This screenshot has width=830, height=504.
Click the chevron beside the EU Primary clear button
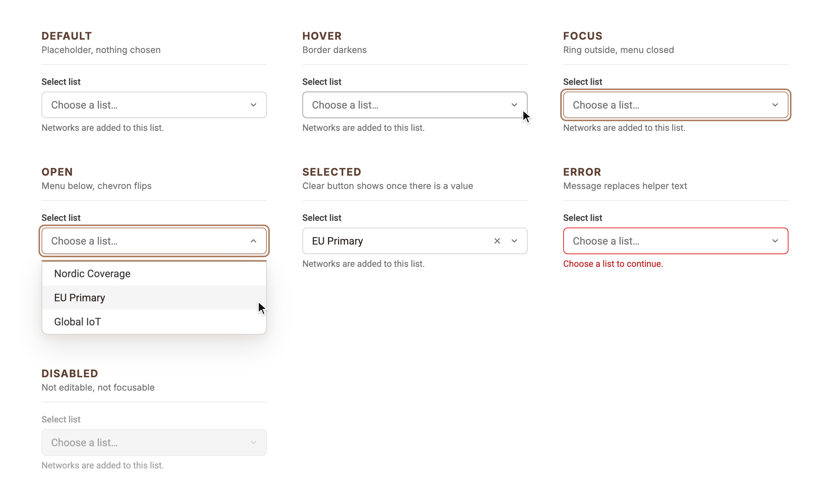click(x=514, y=241)
